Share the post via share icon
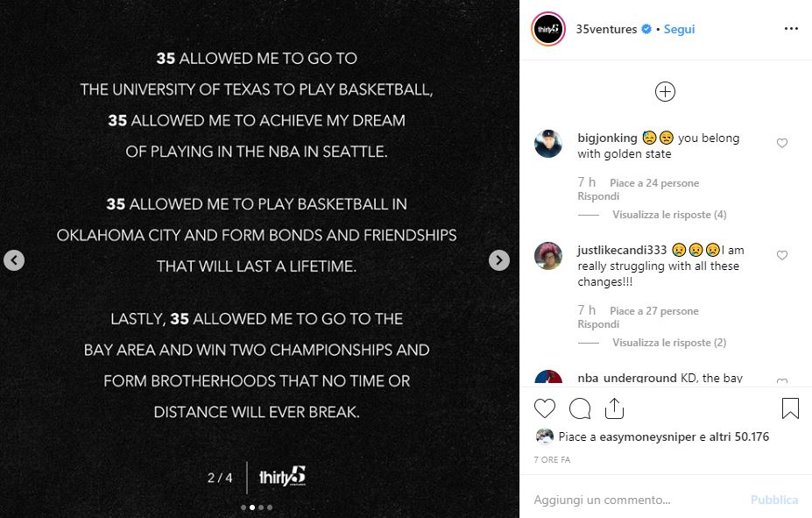Image resolution: width=812 pixels, height=518 pixels. pyautogui.click(x=614, y=408)
